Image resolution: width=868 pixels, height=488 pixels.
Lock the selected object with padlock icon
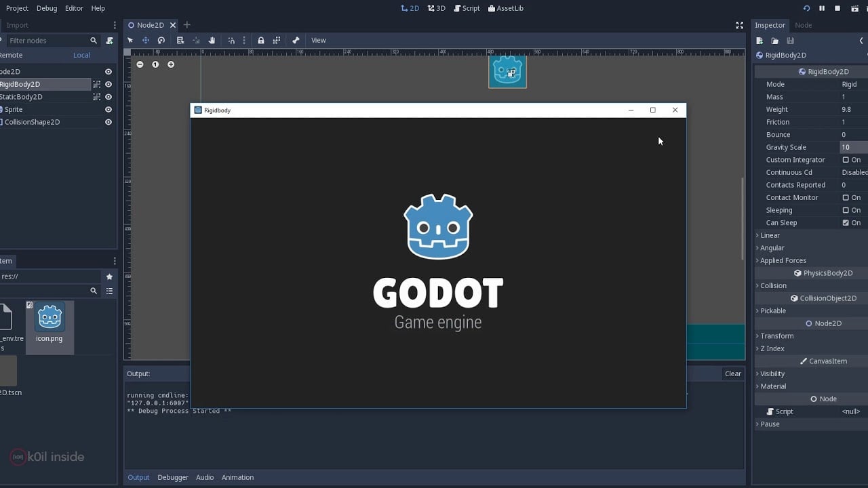pos(260,41)
